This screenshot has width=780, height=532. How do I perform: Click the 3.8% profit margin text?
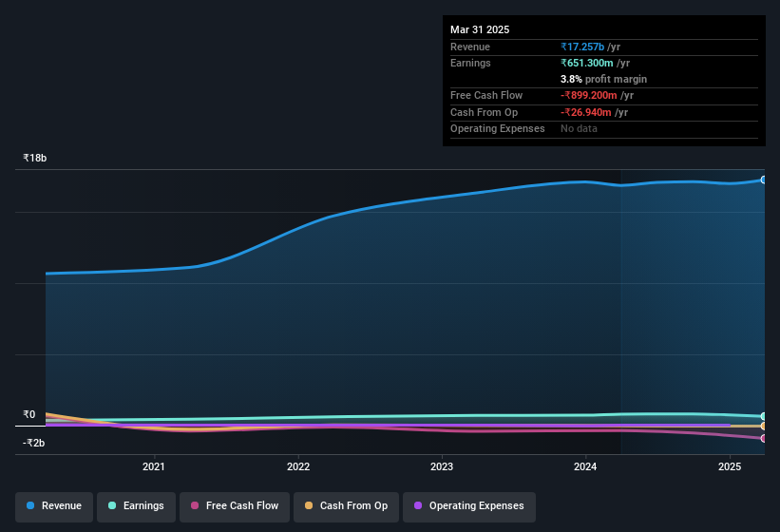coord(603,79)
